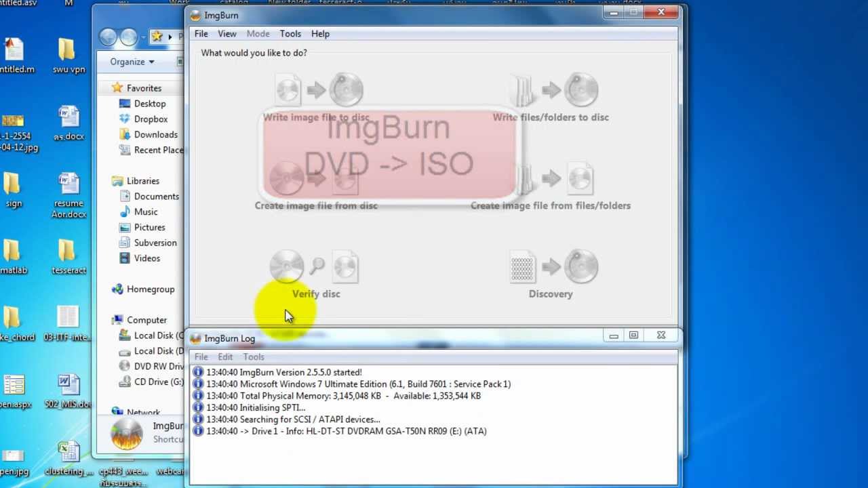Click log line Microsoft Windows 7 Ultimate Edition
The image size is (868, 488).
(358, 384)
